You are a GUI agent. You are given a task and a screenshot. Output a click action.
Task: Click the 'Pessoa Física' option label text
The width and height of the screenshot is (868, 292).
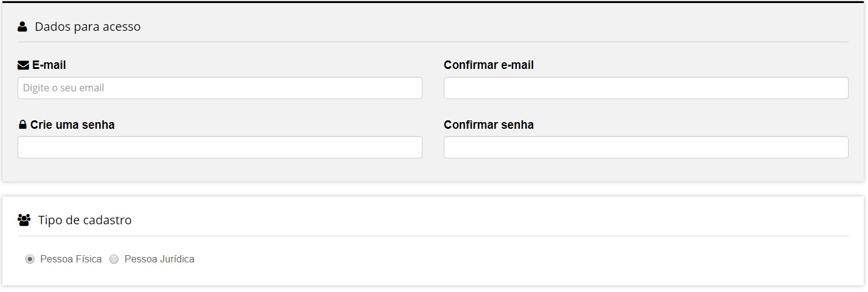(x=71, y=259)
